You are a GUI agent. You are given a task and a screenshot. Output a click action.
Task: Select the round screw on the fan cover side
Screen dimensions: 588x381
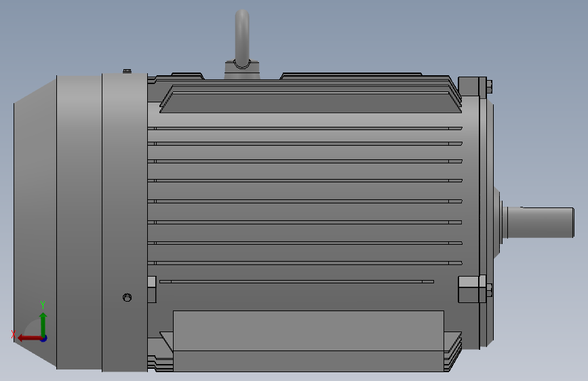pyautogui.click(x=127, y=298)
